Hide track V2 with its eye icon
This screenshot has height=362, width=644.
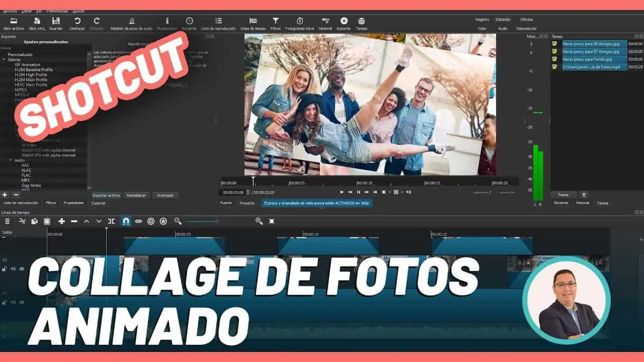[22, 269]
